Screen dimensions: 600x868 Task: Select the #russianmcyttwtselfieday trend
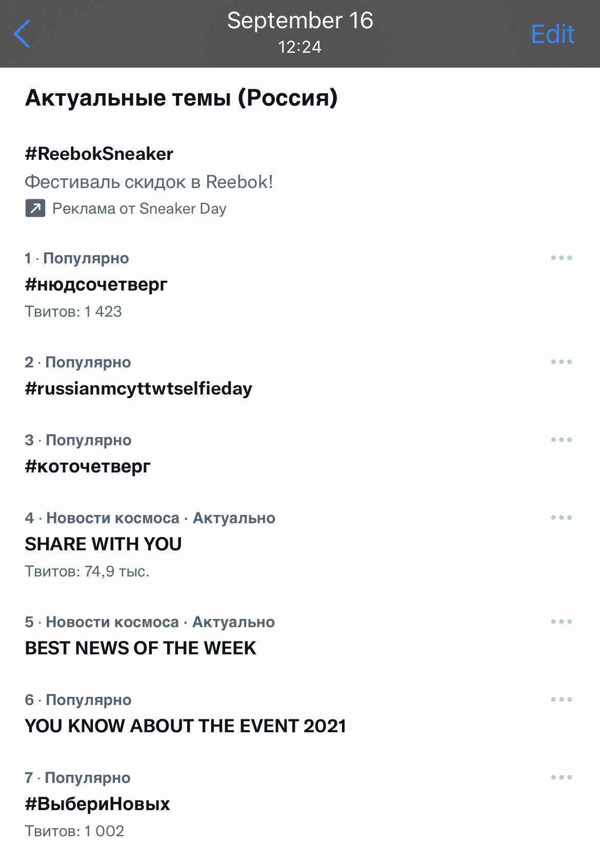click(x=138, y=388)
